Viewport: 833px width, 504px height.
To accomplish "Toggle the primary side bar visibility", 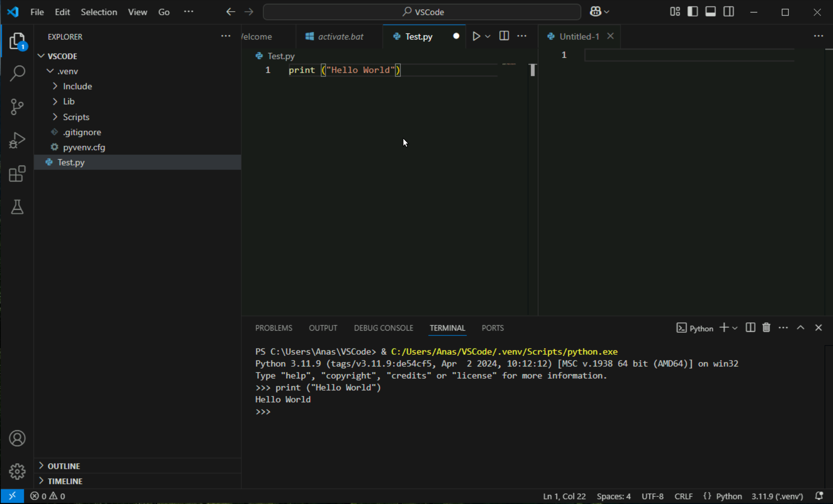I will pyautogui.click(x=692, y=12).
